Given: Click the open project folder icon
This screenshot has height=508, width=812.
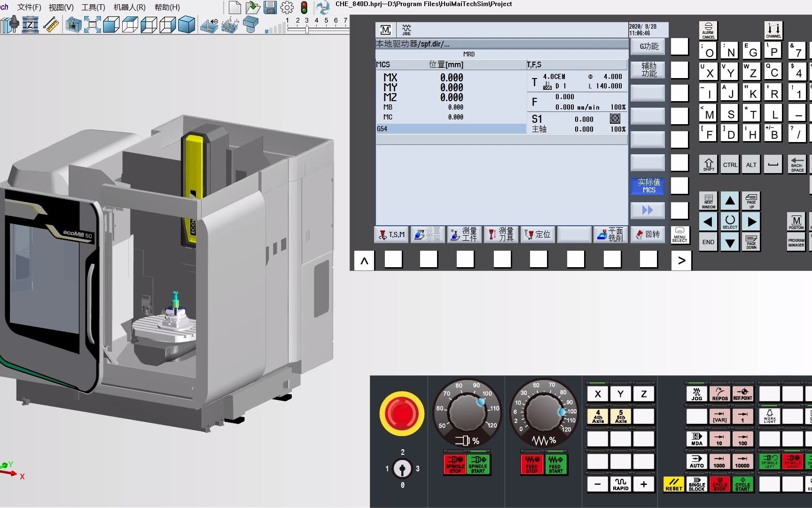Looking at the screenshot, I should point(253,7).
